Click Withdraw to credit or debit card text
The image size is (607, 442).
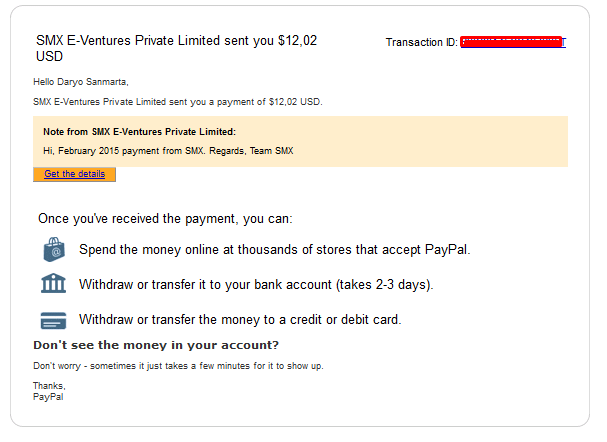(240, 320)
